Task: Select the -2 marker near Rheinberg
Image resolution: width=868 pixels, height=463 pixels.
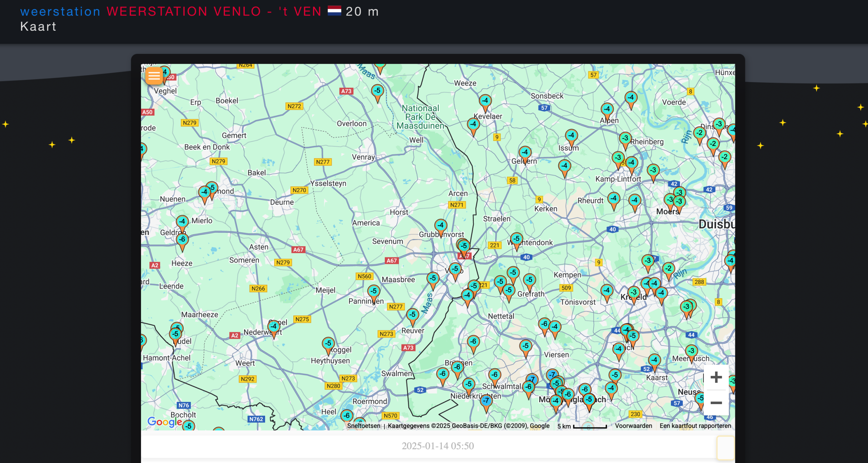Action: pos(699,133)
